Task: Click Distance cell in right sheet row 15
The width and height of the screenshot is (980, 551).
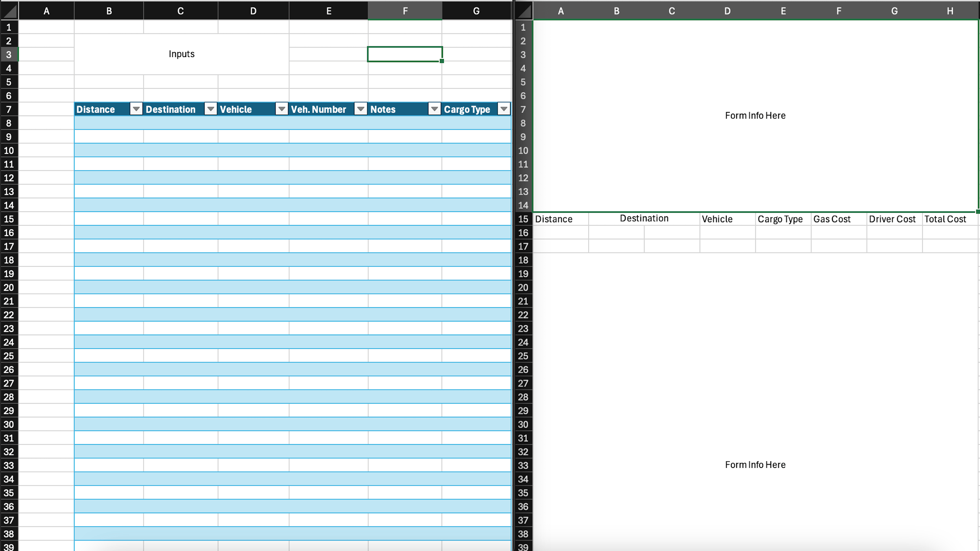Action: tap(561, 219)
